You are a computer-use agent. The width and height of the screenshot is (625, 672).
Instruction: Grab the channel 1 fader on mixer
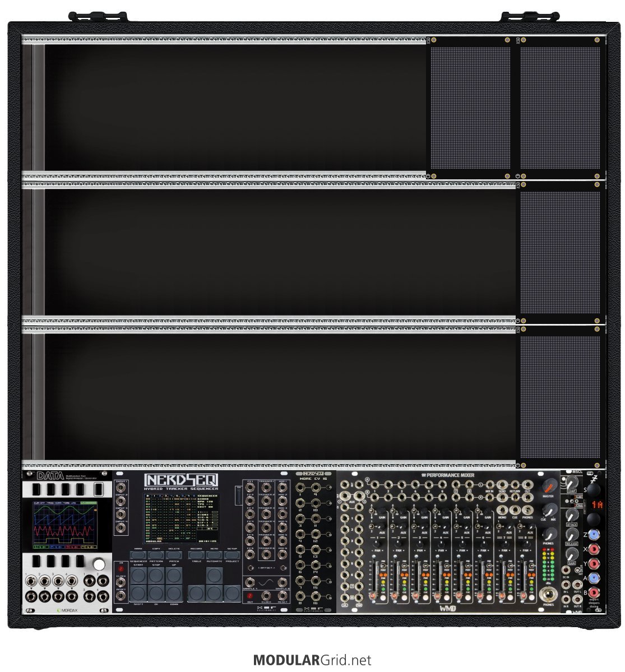373,596
